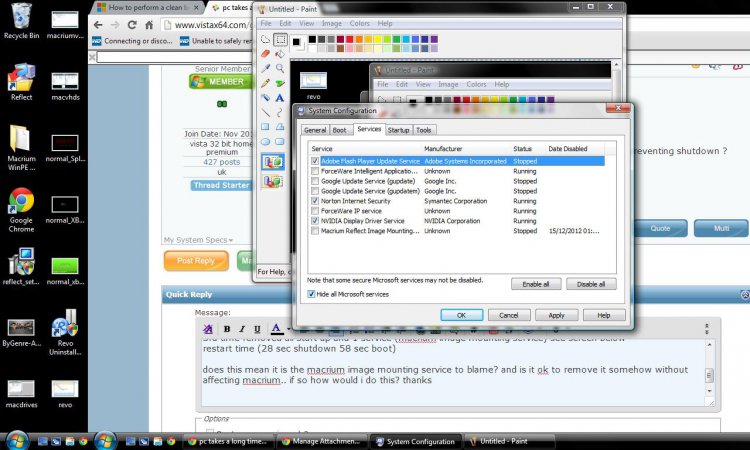Check Google Update Service (gupdate) box

tap(315, 181)
